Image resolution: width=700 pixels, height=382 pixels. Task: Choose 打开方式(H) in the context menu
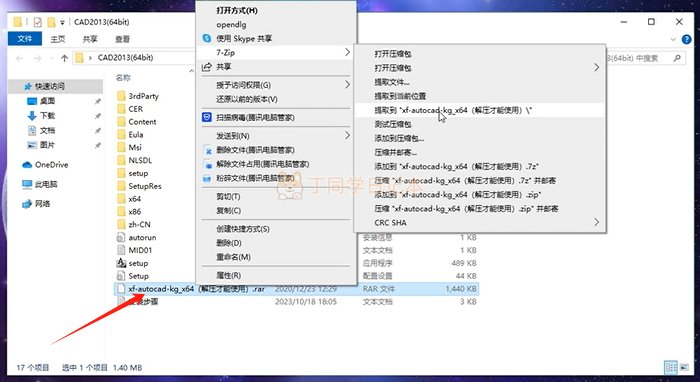(277, 10)
